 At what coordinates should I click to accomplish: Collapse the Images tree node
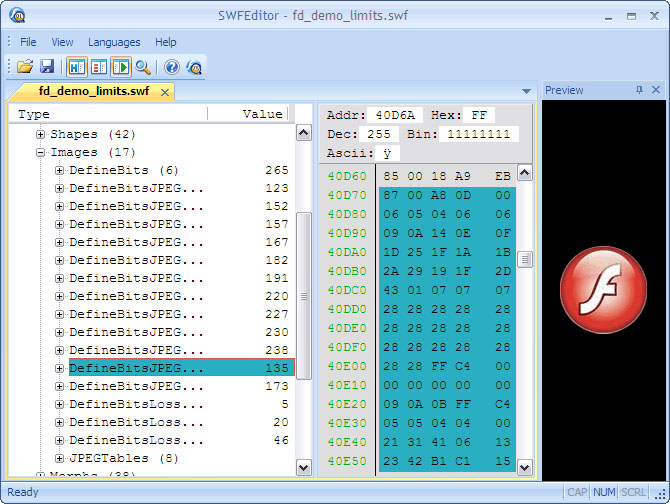coord(41,153)
